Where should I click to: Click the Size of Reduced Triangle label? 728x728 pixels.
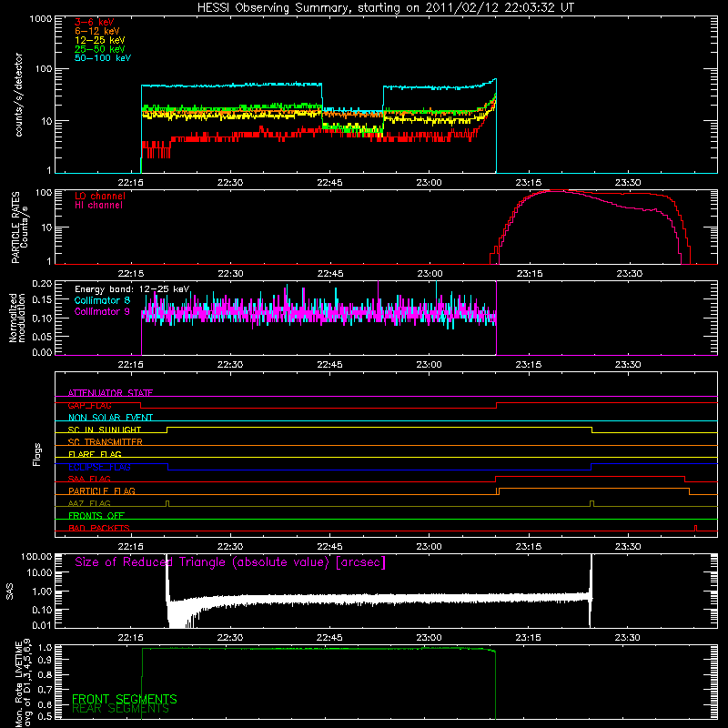[x=230, y=562]
